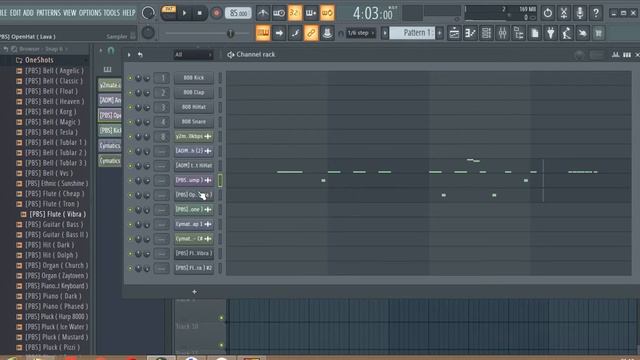The image size is (640, 360).
Task: Switch the PAT/Song mode toggle
Action: (x=169, y=12)
